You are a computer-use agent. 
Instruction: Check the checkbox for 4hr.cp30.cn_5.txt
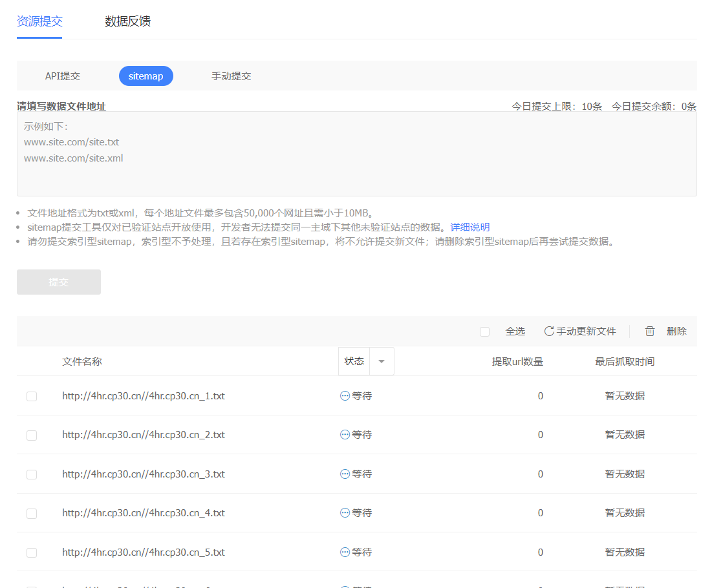32,552
